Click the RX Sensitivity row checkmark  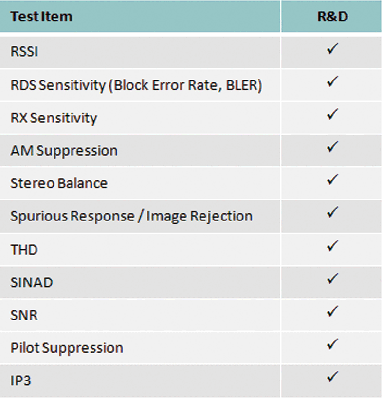tap(332, 114)
